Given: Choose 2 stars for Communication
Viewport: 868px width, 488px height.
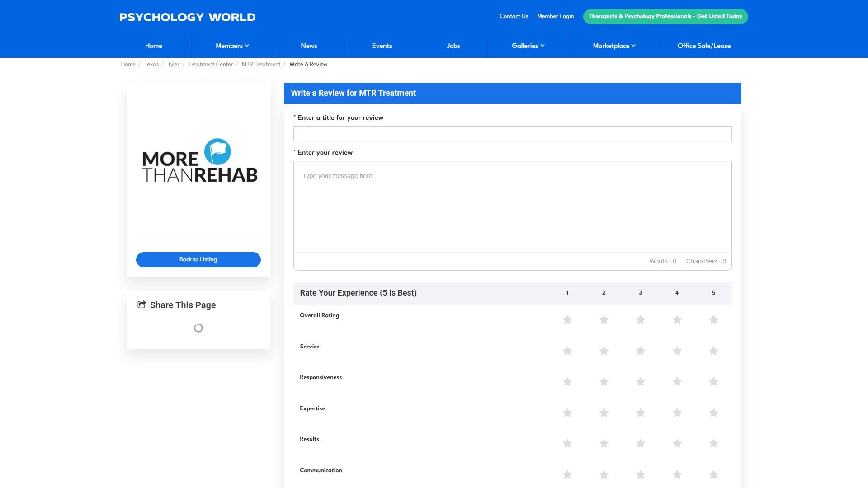Looking at the screenshot, I should click(604, 475).
